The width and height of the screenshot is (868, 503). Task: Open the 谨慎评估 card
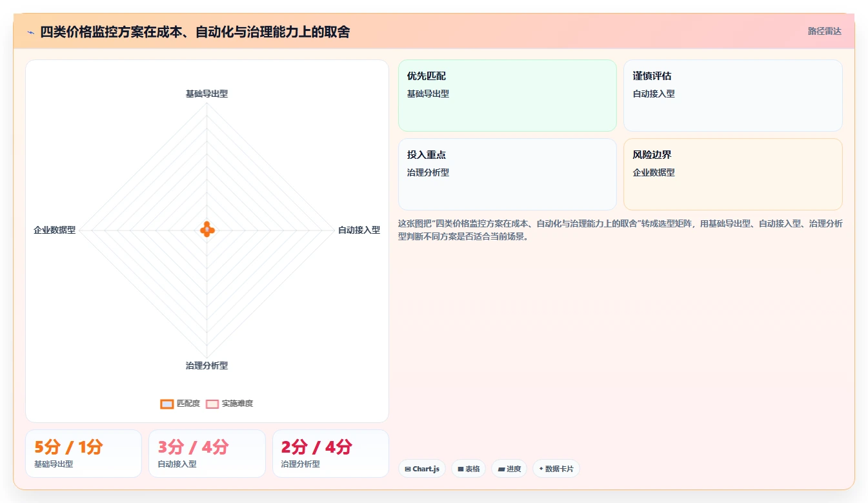[x=733, y=96]
